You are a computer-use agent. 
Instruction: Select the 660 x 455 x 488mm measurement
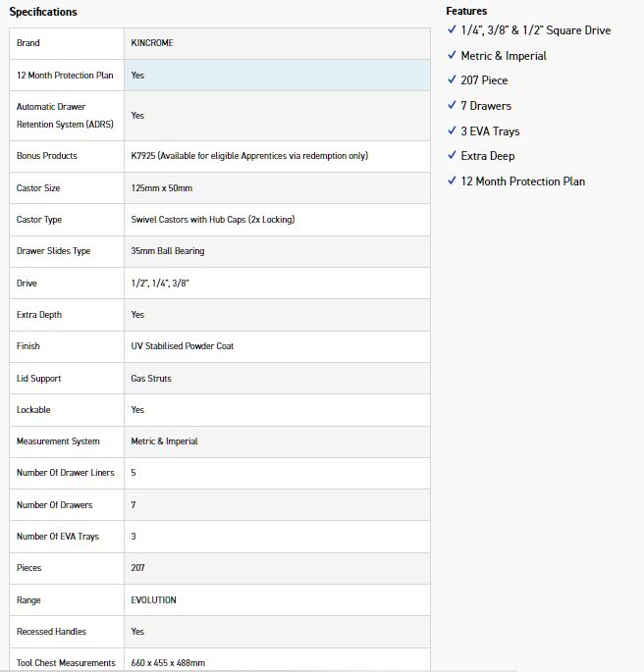(x=168, y=663)
